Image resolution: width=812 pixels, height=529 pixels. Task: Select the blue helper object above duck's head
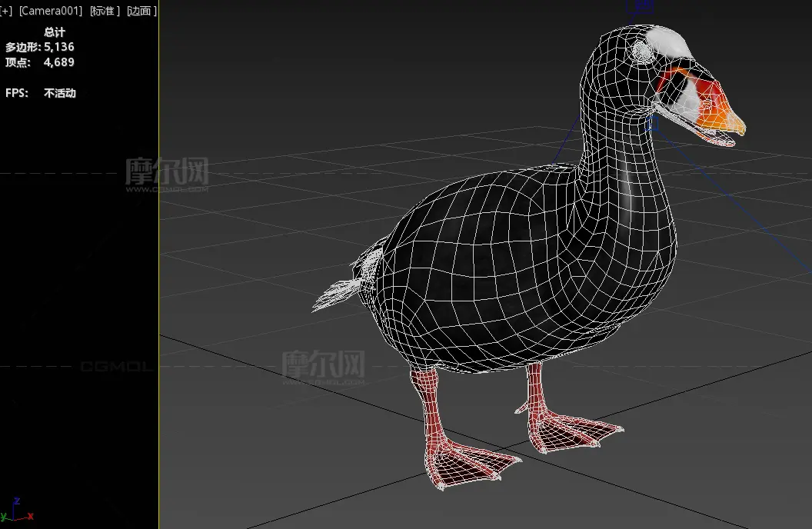pyautogui.click(x=641, y=6)
